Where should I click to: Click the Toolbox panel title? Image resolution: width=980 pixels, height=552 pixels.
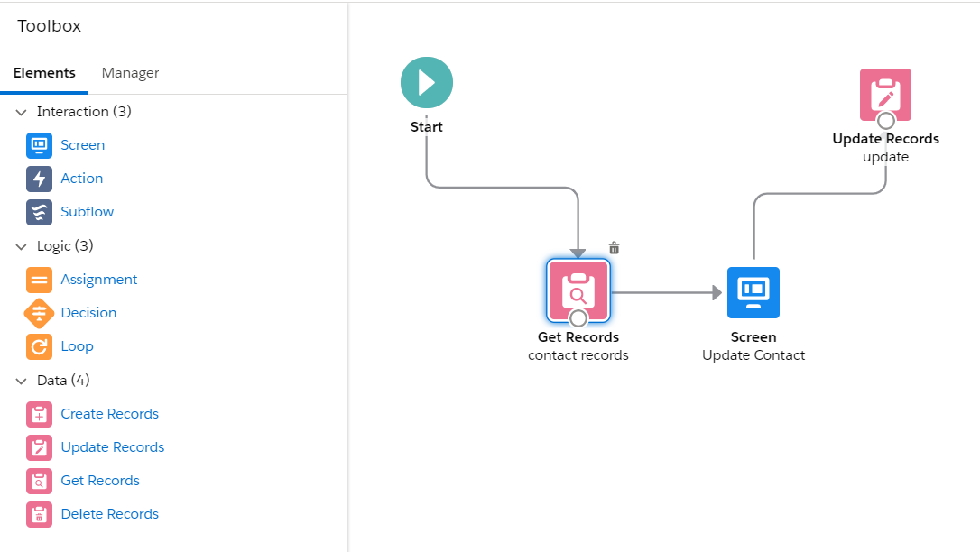point(50,26)
